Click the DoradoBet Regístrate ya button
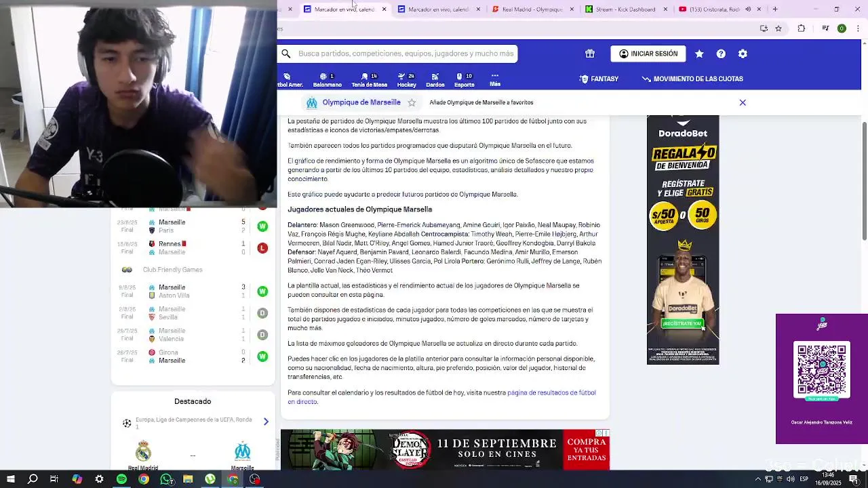 click(682, 323)
